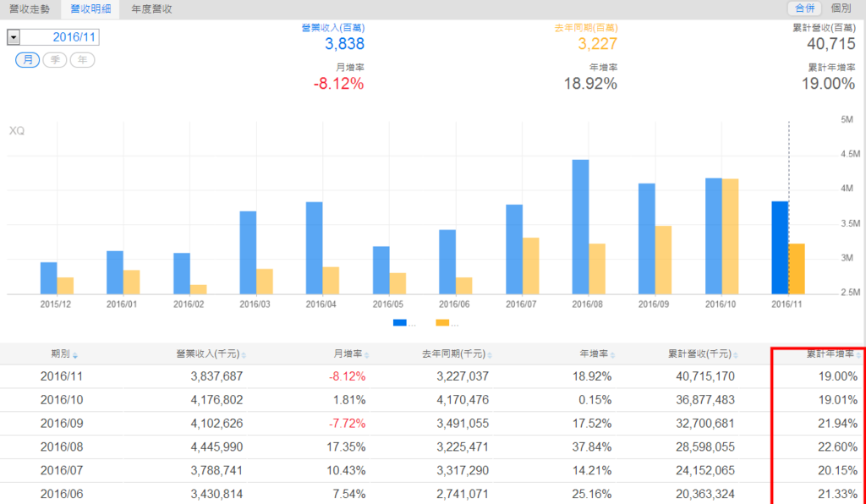Click the 18.92% summary growth value
This screenshot has height=504, width=866.
click(x=590, y=84)
